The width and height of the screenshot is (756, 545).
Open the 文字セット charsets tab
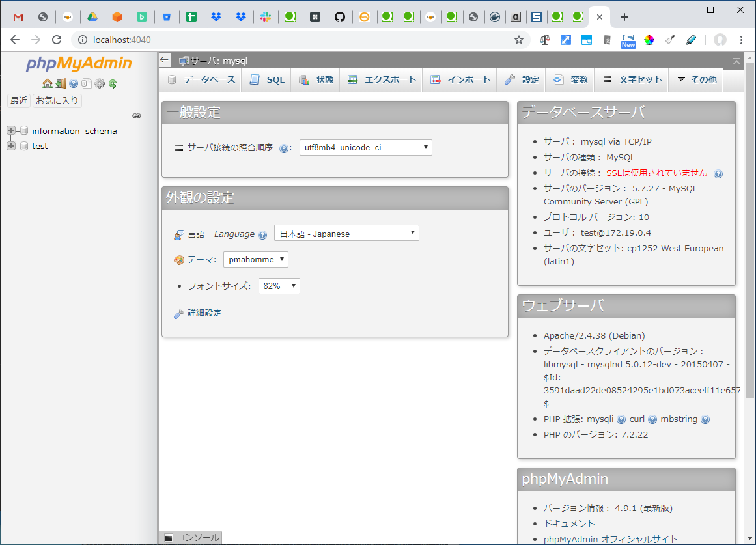(632, 79)
